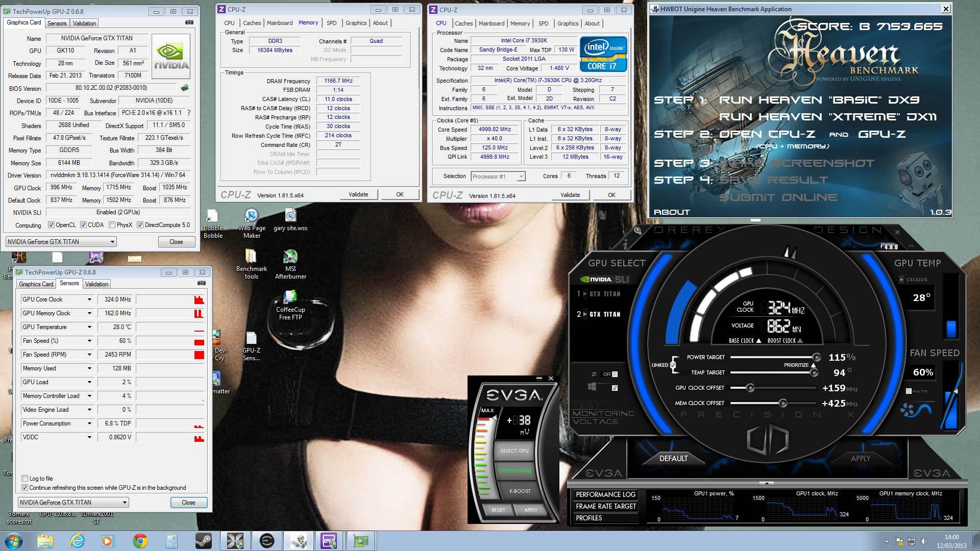Toggle the CUDA checkbox in GPU-Z

[x=83, y=225]
